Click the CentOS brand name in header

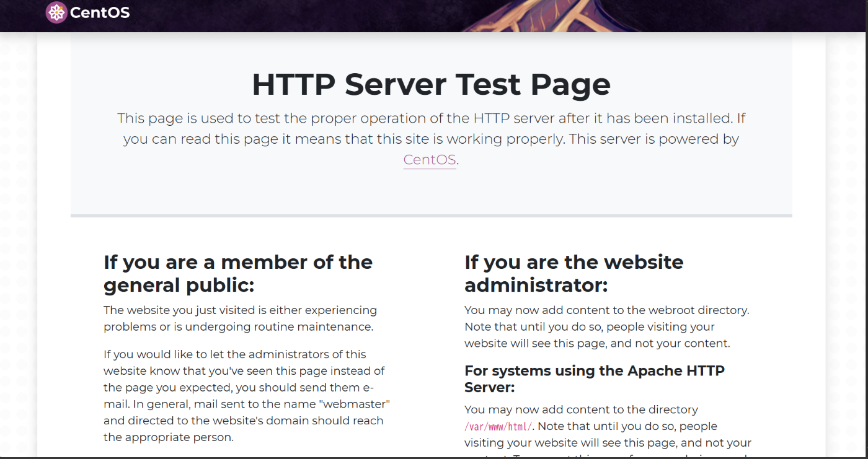coord(100,12)
